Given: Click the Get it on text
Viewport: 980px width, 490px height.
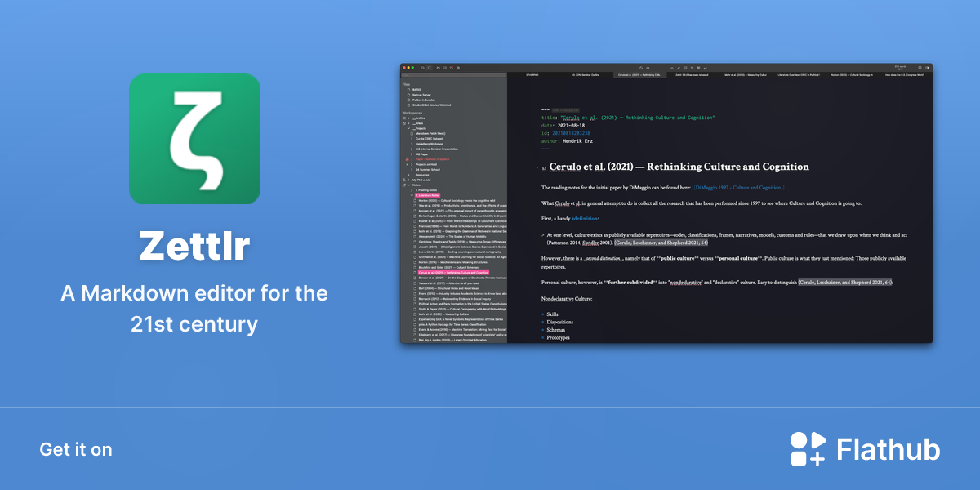Looking at the screenshot, I should pyautogui.click(x=76, y=449).
